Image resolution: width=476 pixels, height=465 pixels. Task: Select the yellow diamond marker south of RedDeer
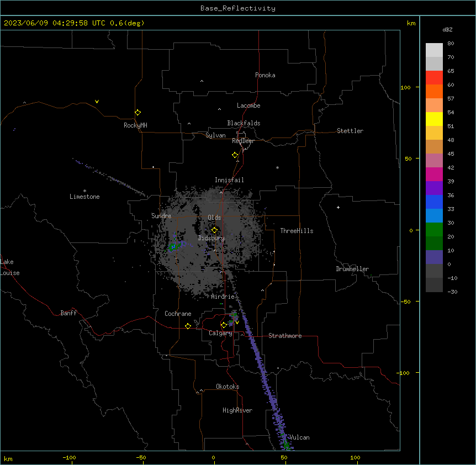[235, 155]
